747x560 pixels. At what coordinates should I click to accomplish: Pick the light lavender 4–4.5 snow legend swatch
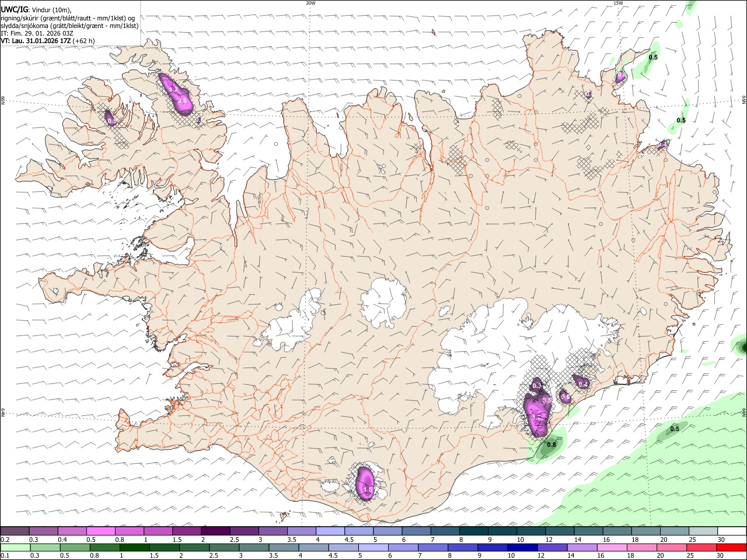coord(330,531)
